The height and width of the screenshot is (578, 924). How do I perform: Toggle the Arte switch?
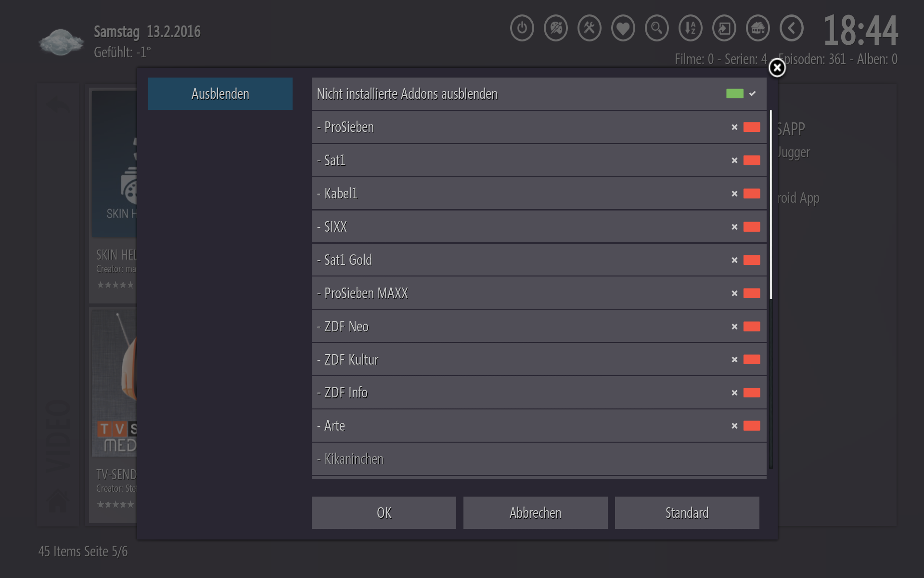click(x=745, y=426)
